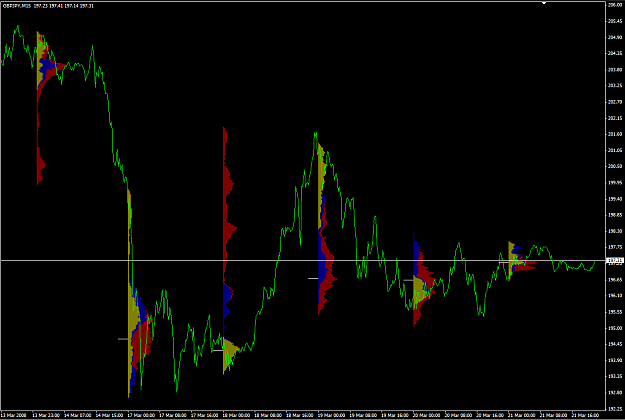This screenshot has height=420, width=625.
Task: Click the 20 Mar 00:00 time axis label
Action: point(426,415)
